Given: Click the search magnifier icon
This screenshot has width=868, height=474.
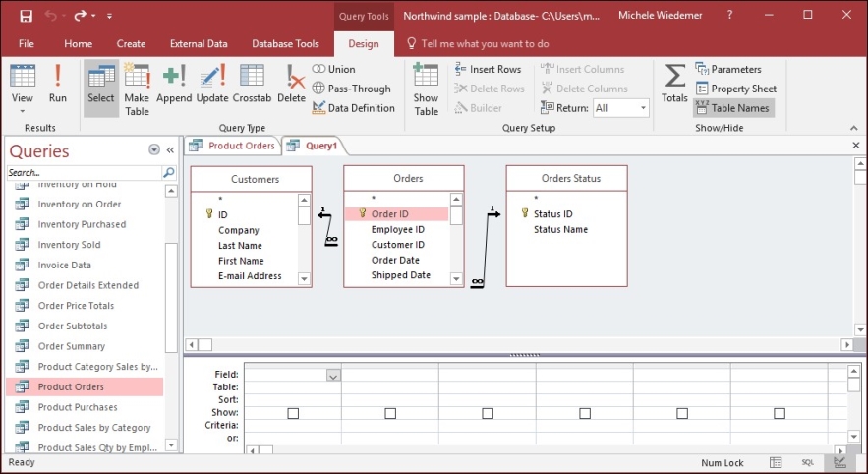Looking at the screenshot, I should [169, 173].
